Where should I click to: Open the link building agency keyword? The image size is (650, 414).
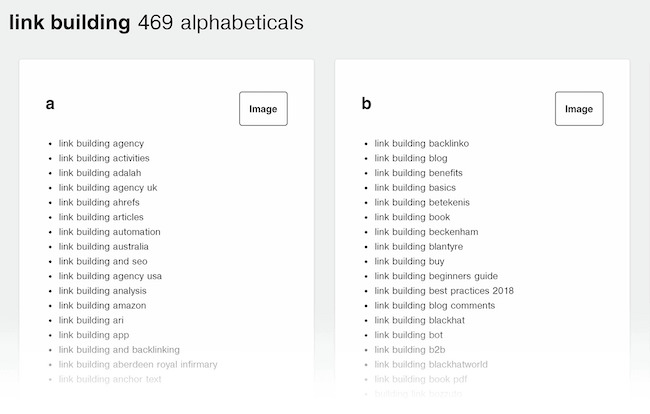coord(101,143)
